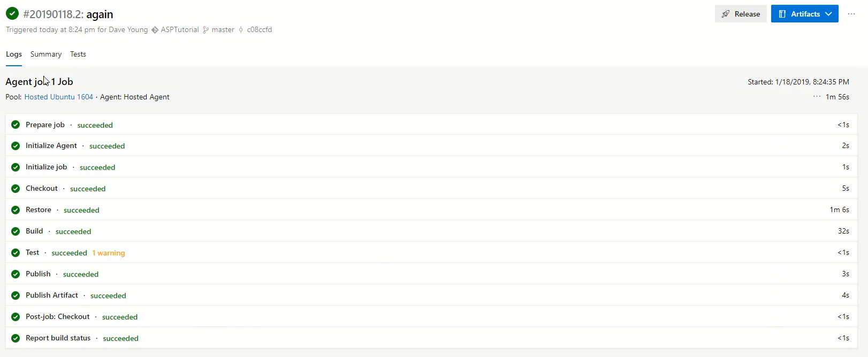Open the job ellipsis menu next to 1m 56s
The height and width of the screenshot is (357, 868).
coord(817,97)
